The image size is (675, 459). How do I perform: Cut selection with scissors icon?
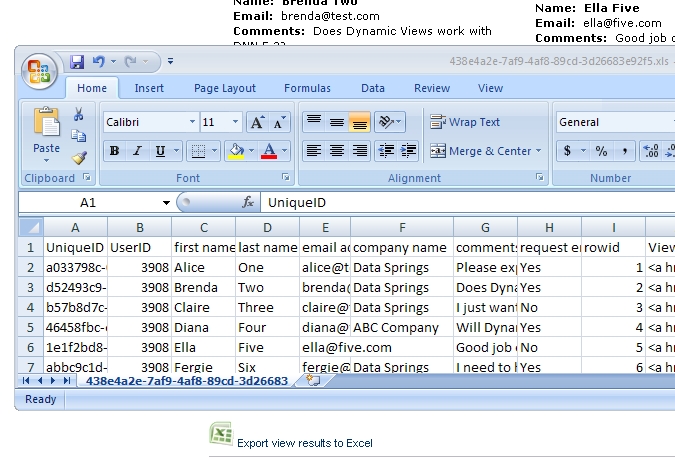pyautogui.click(x=78, y=115)
